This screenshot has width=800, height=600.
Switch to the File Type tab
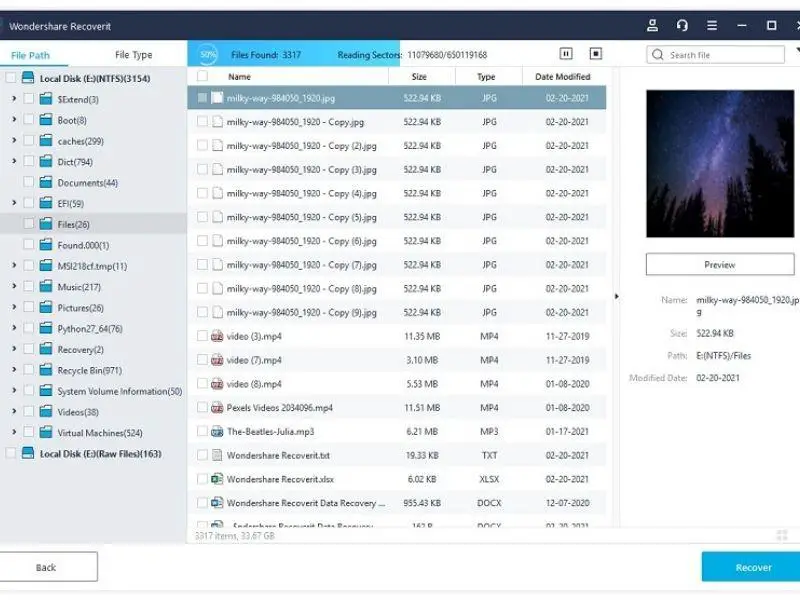point(133,55)
